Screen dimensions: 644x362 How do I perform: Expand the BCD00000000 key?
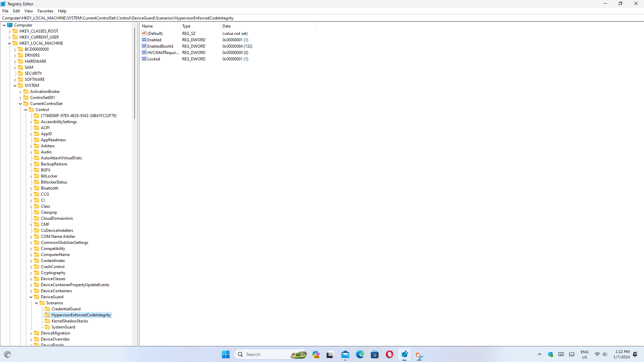pos(15,49)
